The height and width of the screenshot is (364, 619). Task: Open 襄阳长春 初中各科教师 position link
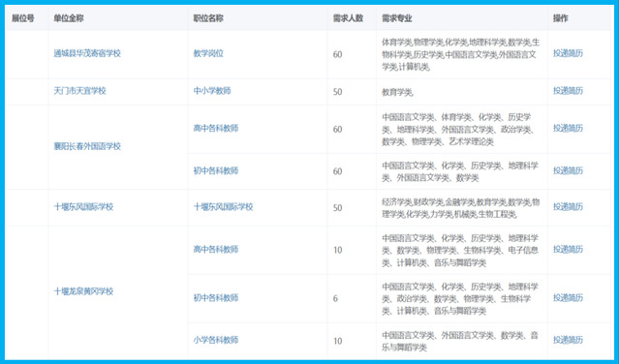tap(216, 170)
